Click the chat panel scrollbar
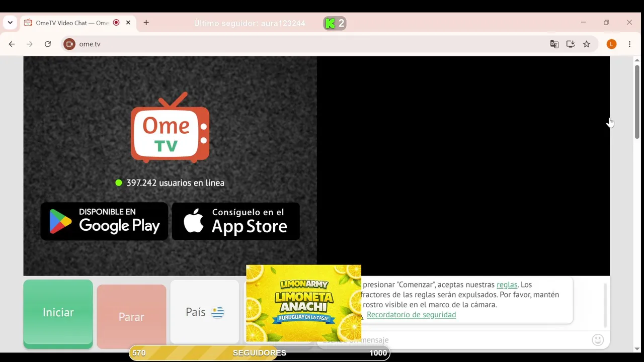The image size is (644, 362). point(605,305)
